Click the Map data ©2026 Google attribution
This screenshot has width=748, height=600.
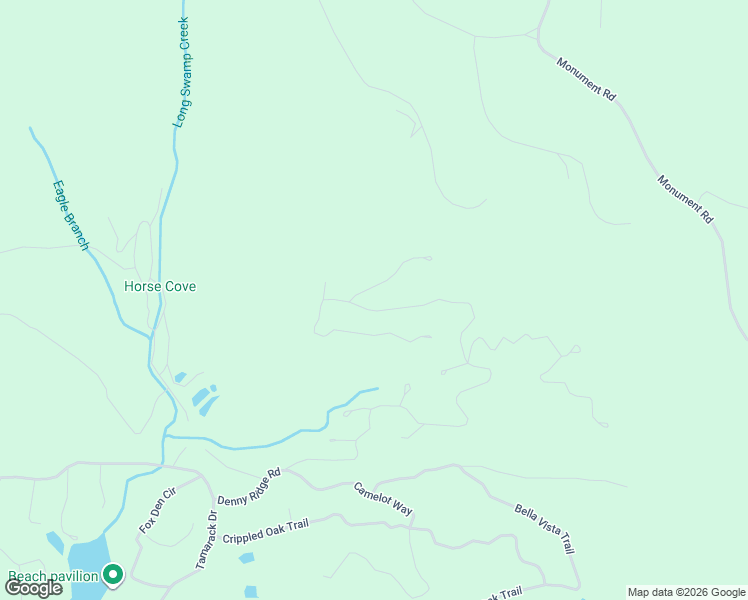coord(687,592)
